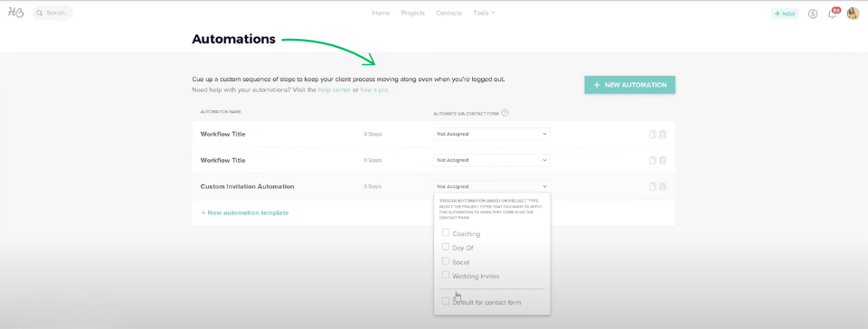
Task: Open the user profile avatar
Action: click(x=853, y=14)
